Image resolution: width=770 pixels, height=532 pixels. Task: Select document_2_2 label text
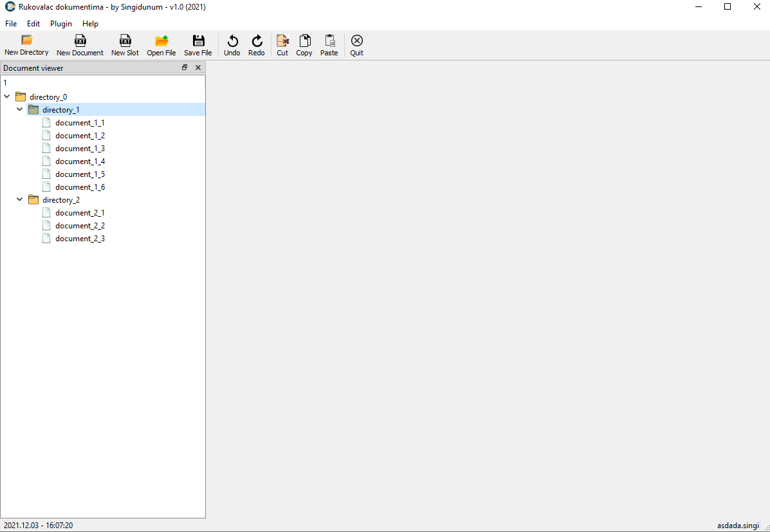point(80,226)
